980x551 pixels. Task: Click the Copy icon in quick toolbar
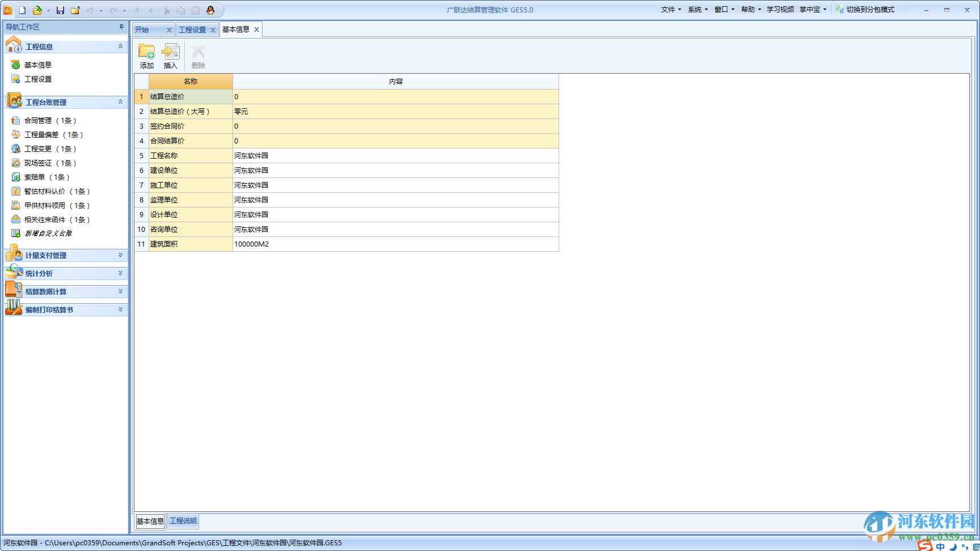(180, 10)
